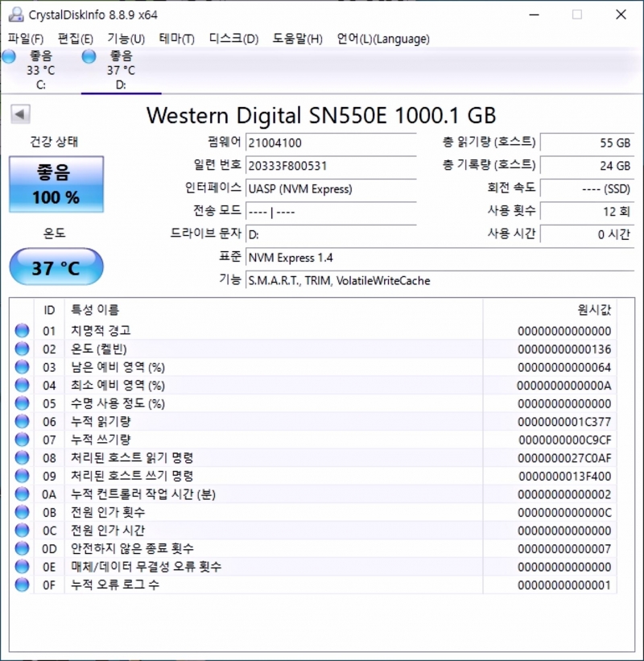644x661 pixels.
Task: Open the 기능(U) menu
Action: coord(126,39)
